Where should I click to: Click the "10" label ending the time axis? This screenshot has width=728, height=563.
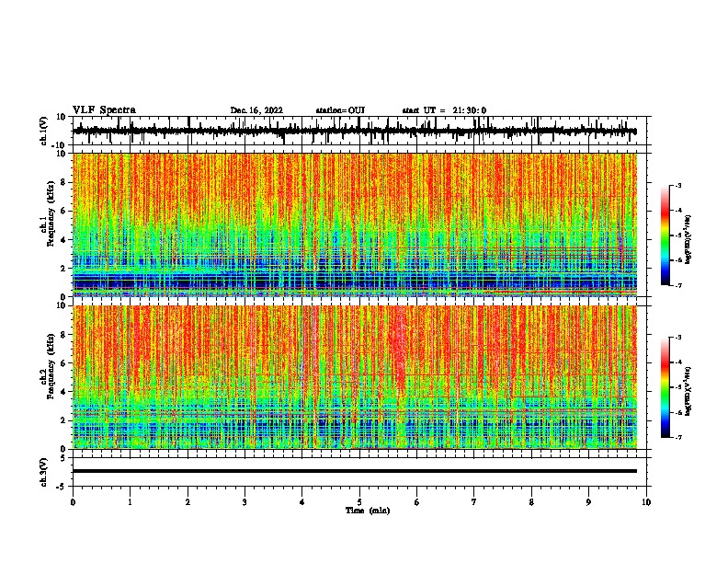tap(646, 502)
